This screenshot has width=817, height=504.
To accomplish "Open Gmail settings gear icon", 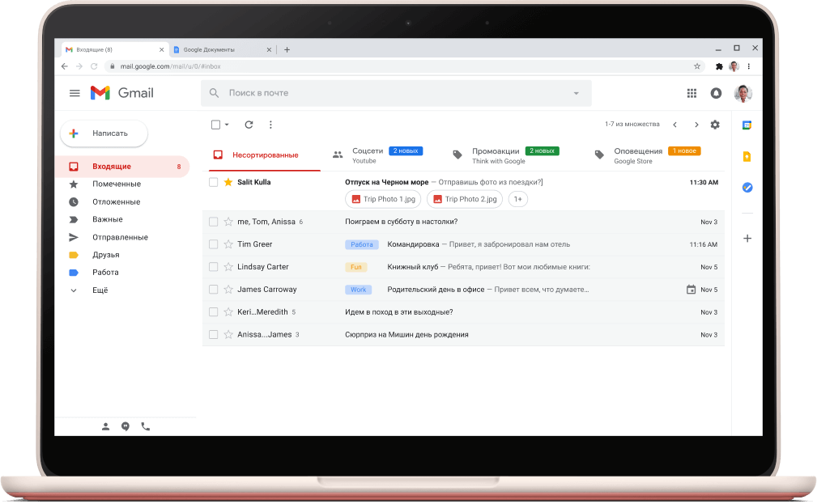I will click(x=714, y=125).
